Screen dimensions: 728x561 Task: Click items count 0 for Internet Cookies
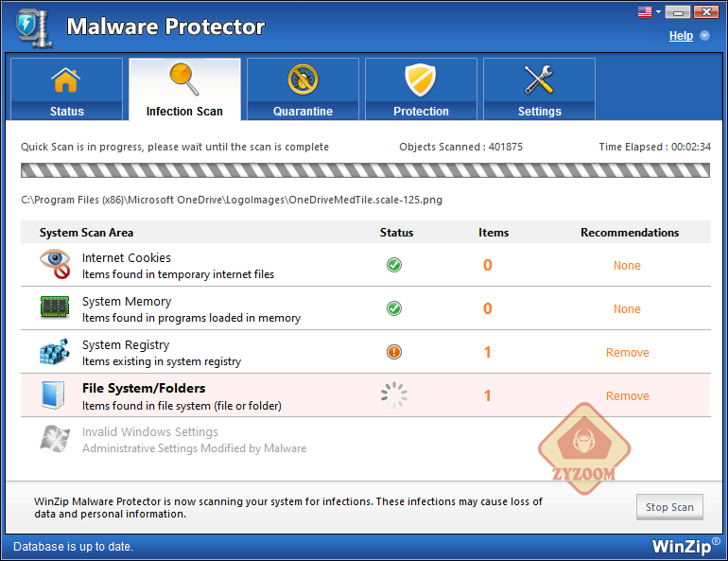coord(488,265)
